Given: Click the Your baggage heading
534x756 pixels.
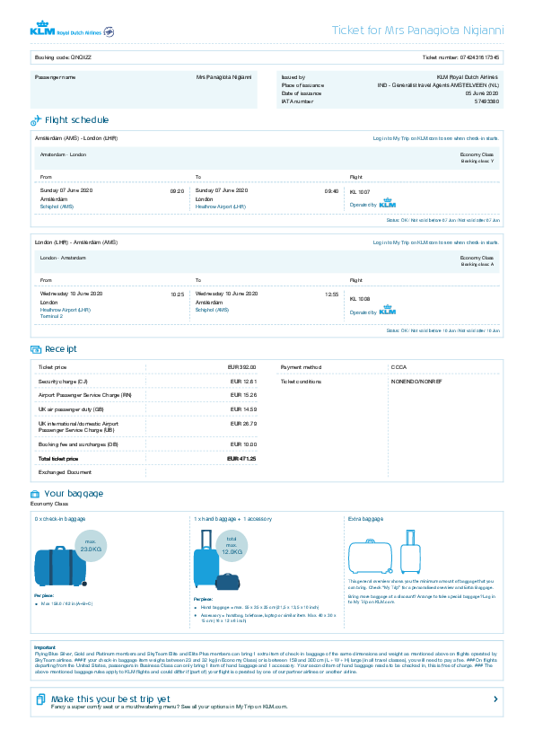Looking at the screenshot, I should [74, 494].
